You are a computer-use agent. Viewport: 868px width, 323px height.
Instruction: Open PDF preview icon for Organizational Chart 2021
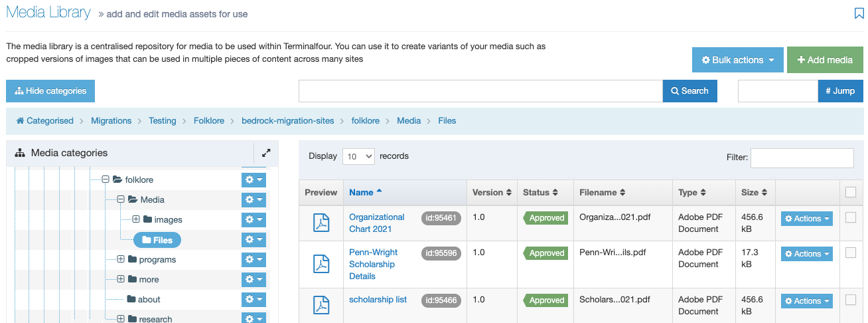[321, 223]
